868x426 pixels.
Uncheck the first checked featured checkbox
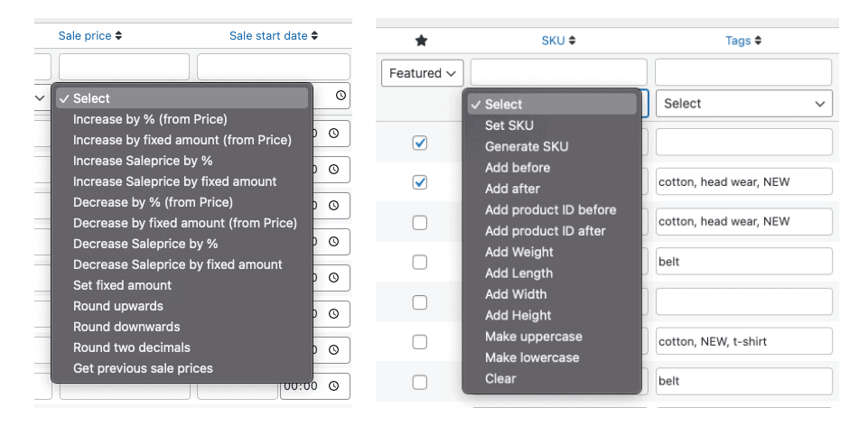420,144
